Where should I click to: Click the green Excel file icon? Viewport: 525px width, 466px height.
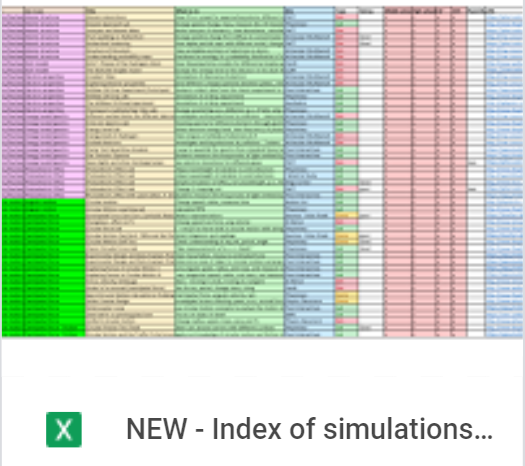point(64,430)
